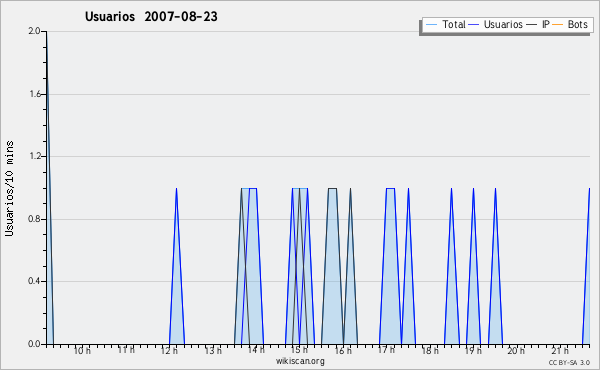Click the IP legend entry
The height and width of the screenshot is (370, 600).
pos(538,24)
